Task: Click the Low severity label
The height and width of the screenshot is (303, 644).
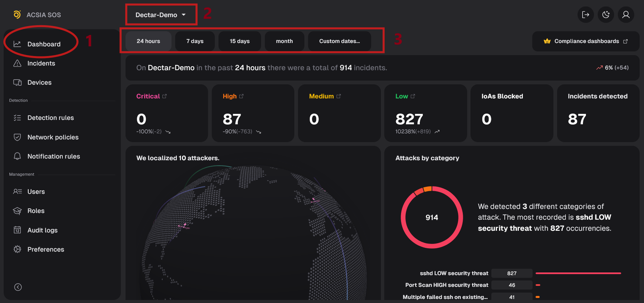Action: pyautogui.click(x=402, y=96)
